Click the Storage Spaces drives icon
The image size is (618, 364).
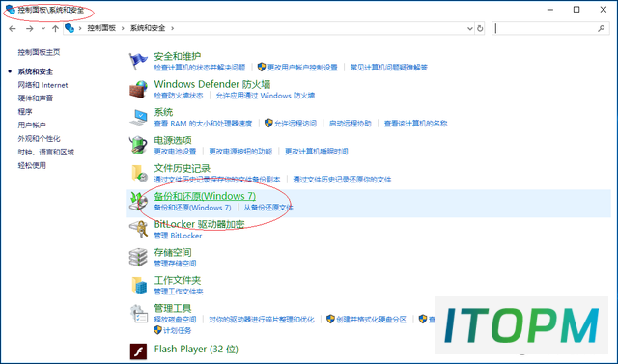[138, 257]
